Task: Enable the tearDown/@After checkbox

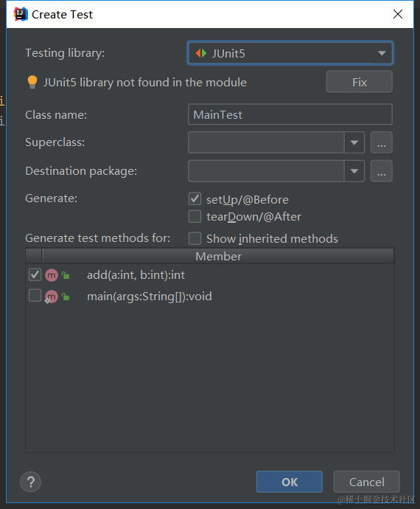Action: pyautogui.click(x=195, y=217)
